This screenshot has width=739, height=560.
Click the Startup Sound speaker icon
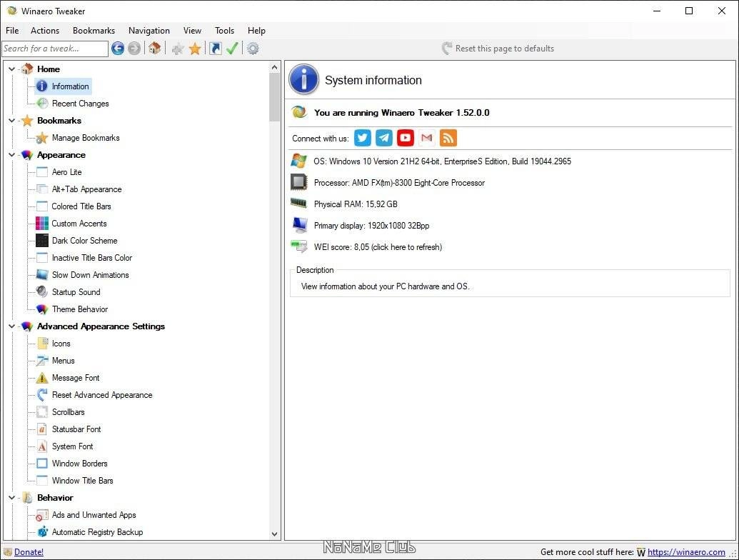42,291
